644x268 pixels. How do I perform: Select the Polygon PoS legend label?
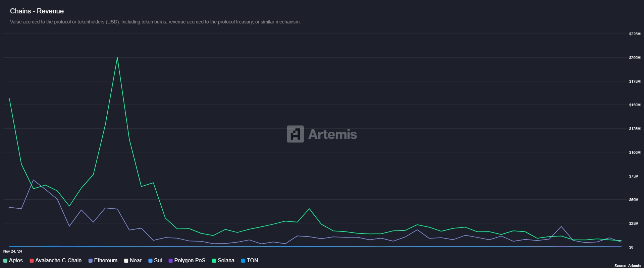(x=190, y=261)
